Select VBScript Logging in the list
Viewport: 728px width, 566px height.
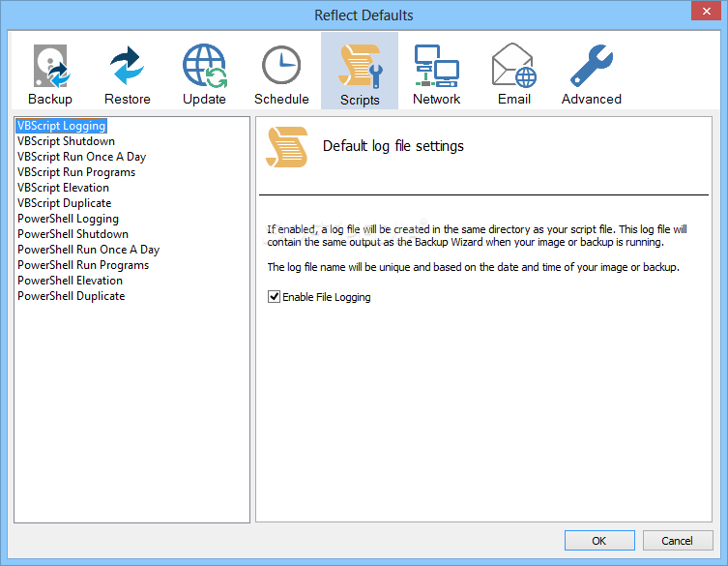(x=61, y=126)
